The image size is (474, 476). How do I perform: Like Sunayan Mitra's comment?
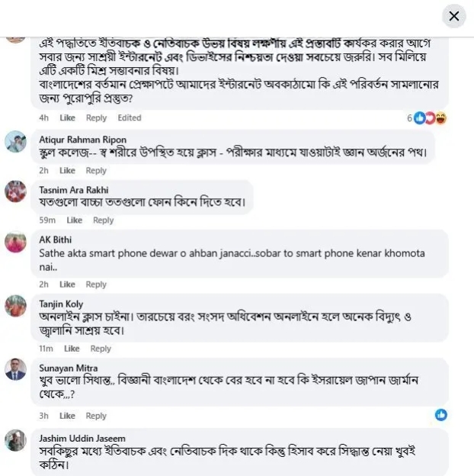(68, 416)
